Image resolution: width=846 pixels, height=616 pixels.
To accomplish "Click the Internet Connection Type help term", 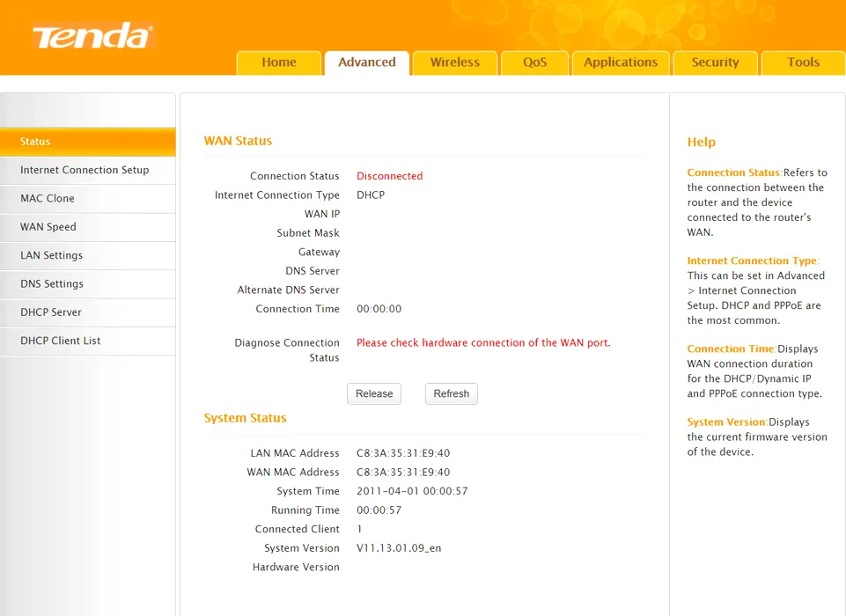I will [754, 260].
